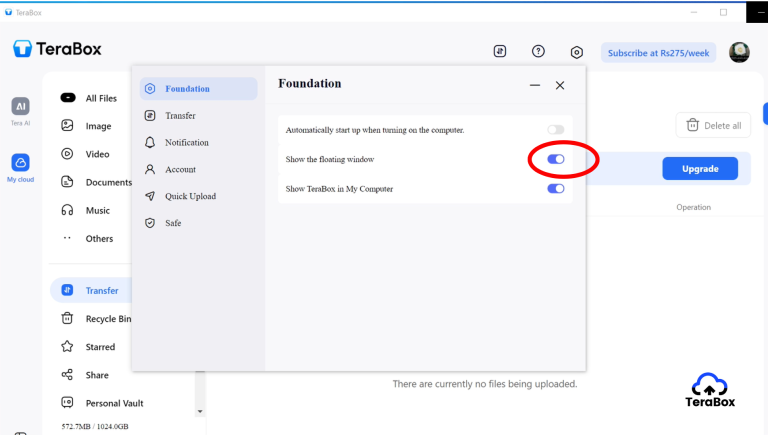Click the transfer icon beside settings Transfer tab
Screen dimensions: 768x435
click(150, 116)
